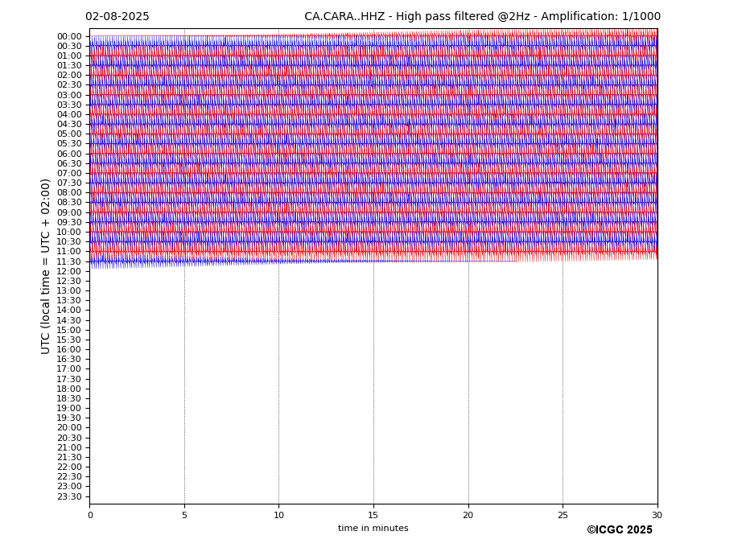Click the 18:30 time row label
746x560 pixels.
(69, 399)
